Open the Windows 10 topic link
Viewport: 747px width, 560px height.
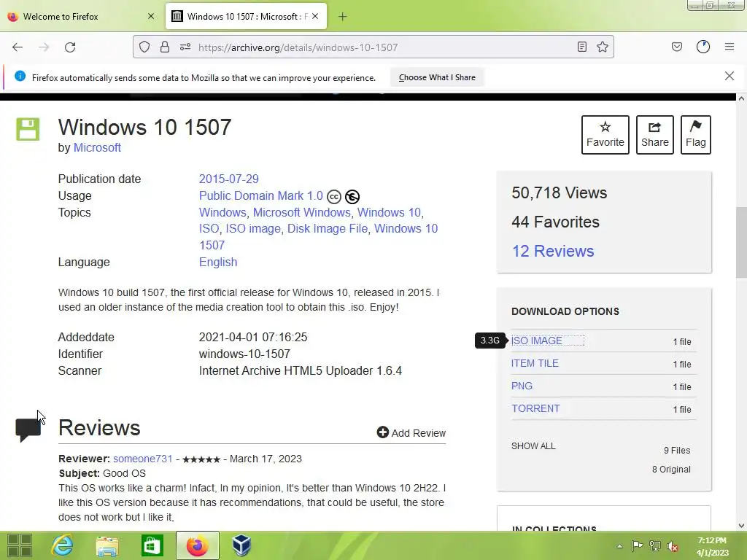[389, 212]
